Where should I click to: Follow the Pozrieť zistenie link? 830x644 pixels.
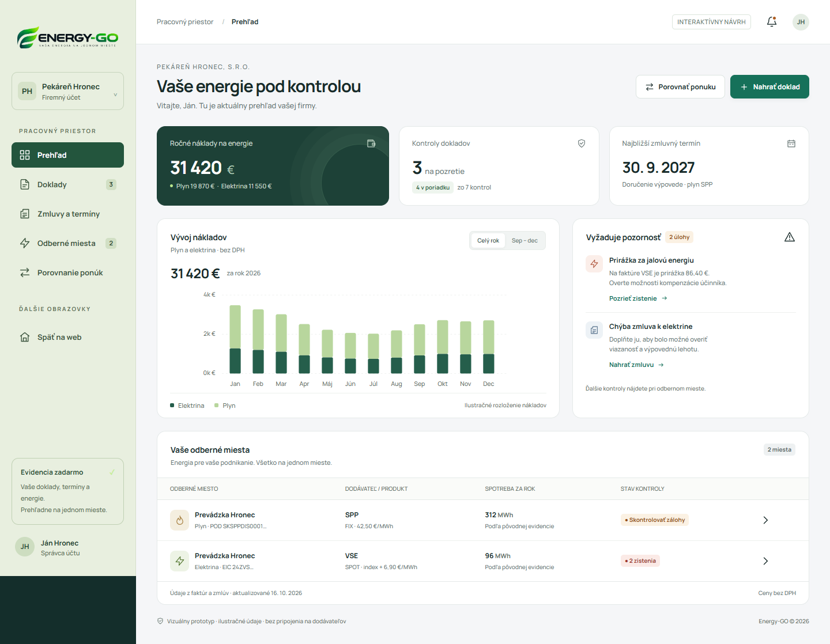pyautogui.click(x=638, y=298)
